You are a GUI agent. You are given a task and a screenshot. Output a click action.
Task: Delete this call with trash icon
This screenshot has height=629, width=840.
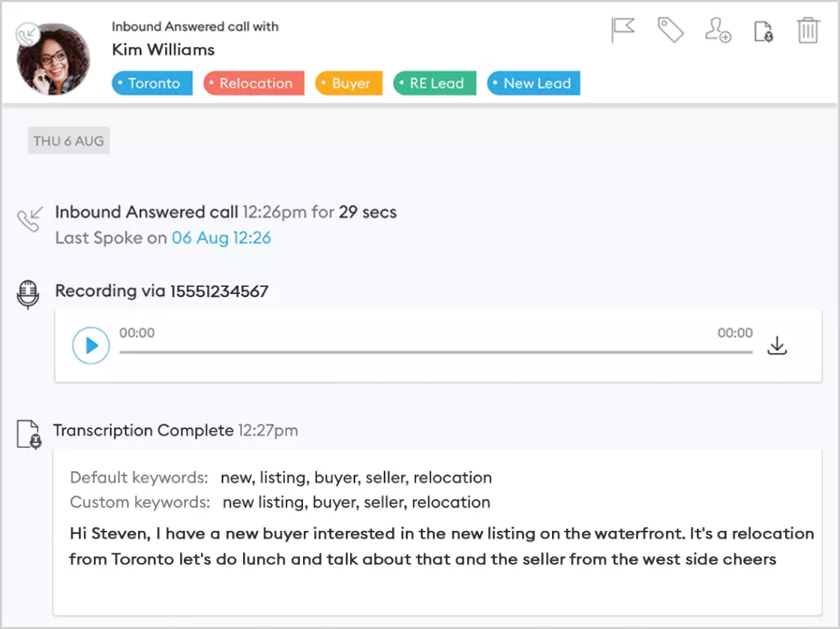(808, 31)
